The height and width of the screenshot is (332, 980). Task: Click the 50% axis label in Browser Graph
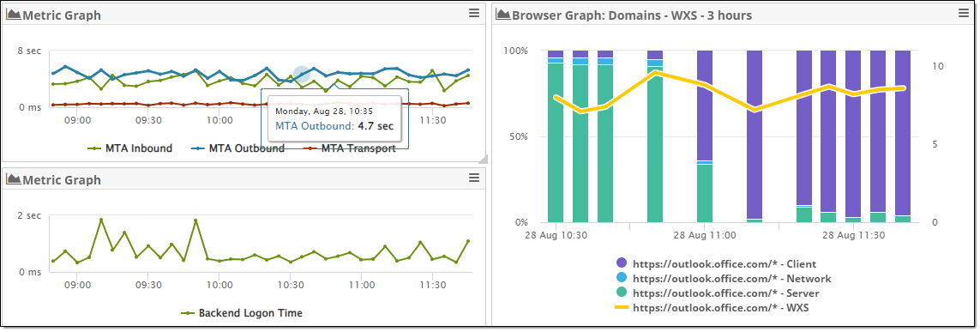tap(518, 136)
